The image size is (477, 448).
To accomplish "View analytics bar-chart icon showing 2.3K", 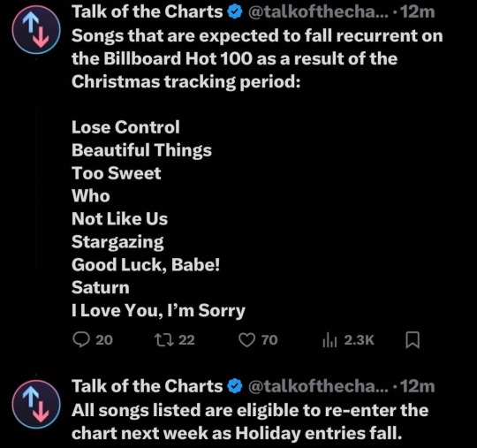I will click(x=329, y=340).
